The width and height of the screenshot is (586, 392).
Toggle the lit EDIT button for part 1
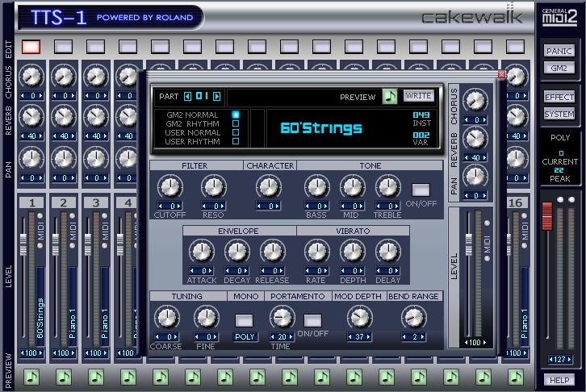pyautogui.click(x=31, y=47)
